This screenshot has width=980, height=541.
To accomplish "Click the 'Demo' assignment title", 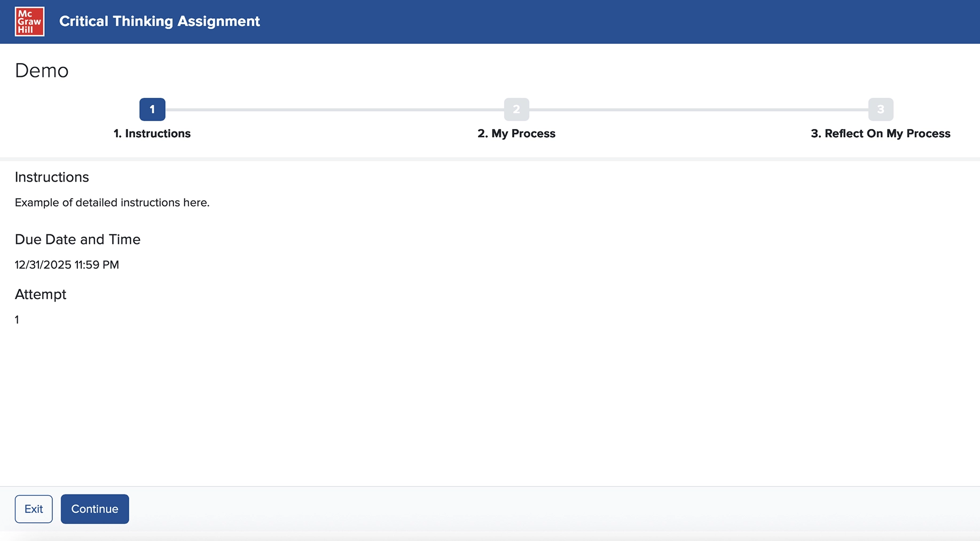I will 42,70.
